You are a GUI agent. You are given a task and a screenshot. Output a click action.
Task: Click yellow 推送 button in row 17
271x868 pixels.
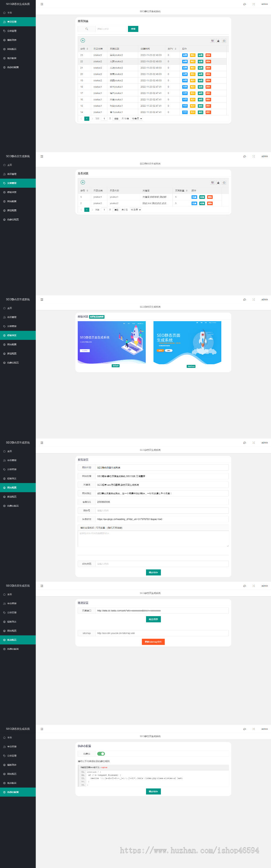tap(193, 93)
